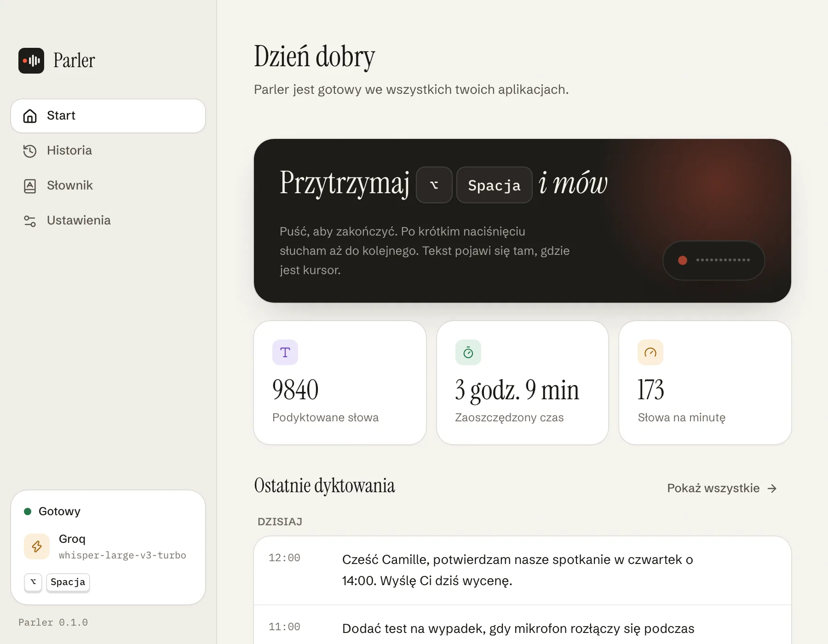The width and height of the screenshot is (828, 644).
Task: Click the arrow next to Pokaż wszystkie
Action: [772, 489]
